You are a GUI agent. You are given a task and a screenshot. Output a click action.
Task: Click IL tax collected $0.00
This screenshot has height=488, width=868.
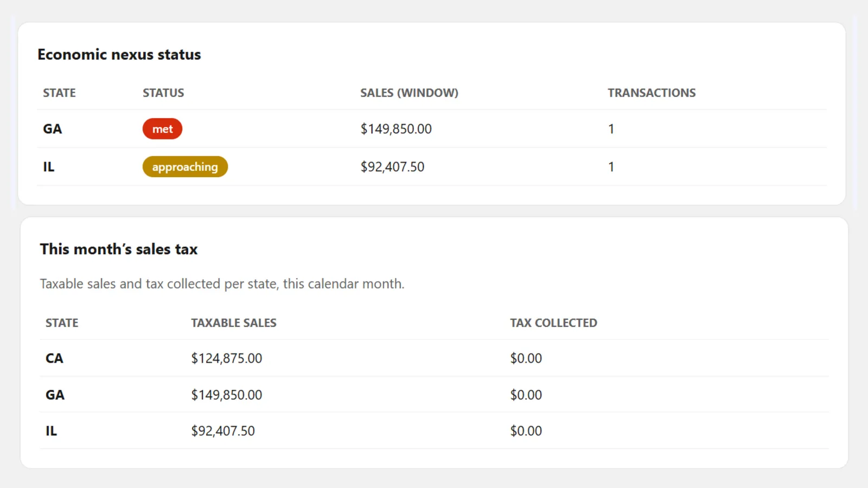point(526,431)
